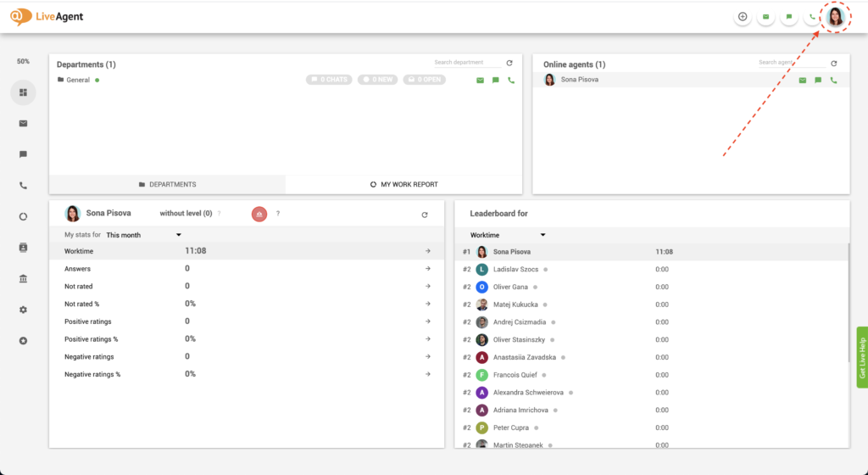The image size is (868, 475).
Task: Toggle phone availability for General department
Action: (511, 80)
